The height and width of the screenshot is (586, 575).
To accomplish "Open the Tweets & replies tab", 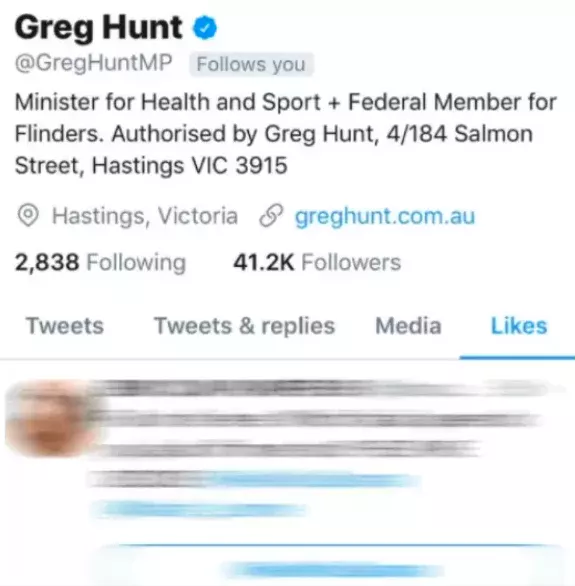I will click(x=245, y=326).
